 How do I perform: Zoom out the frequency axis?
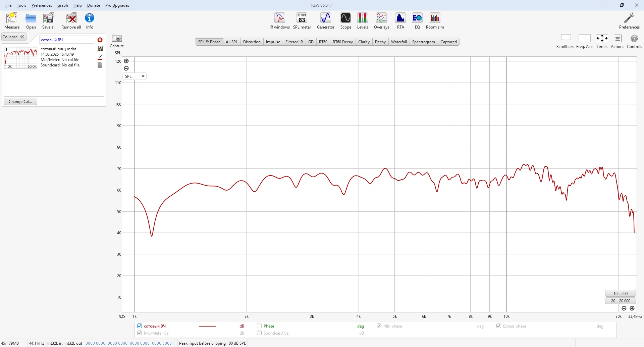coord(624,308)
